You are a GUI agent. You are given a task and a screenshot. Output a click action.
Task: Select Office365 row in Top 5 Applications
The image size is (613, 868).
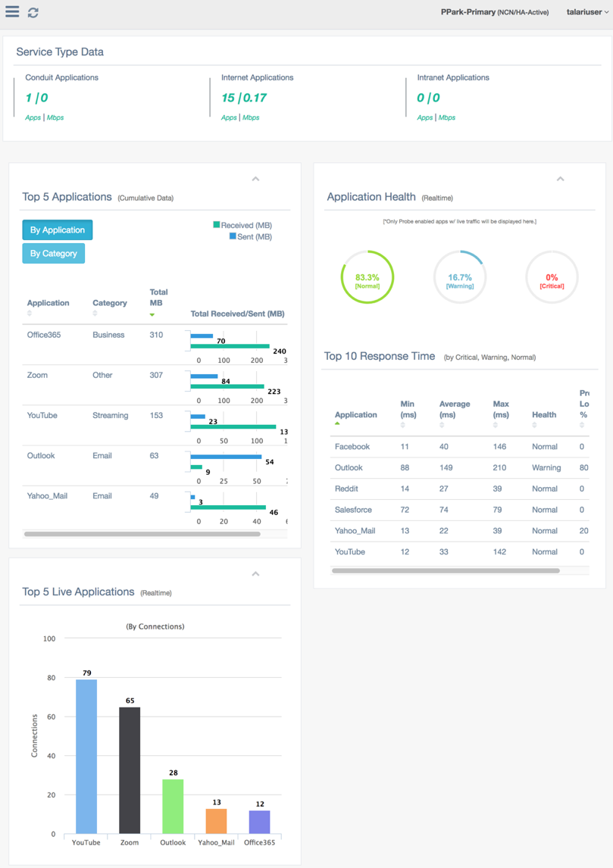(x=155, y=345)
